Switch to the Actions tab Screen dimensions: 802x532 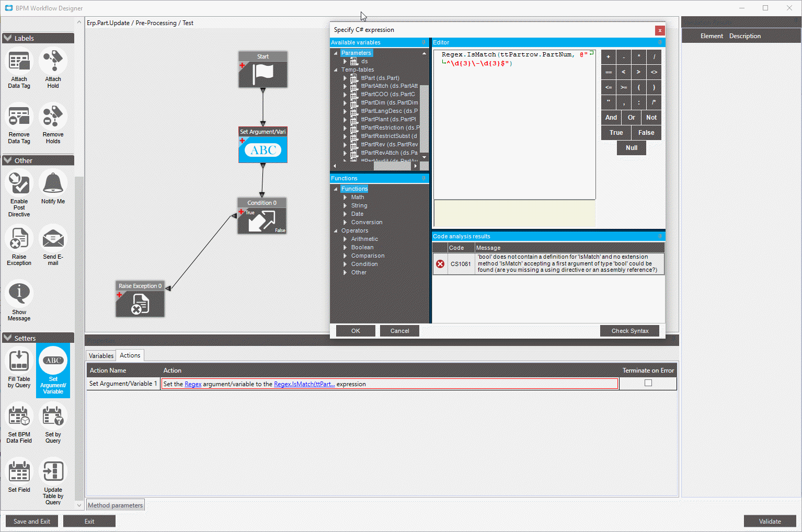click(x=130, y=355)
